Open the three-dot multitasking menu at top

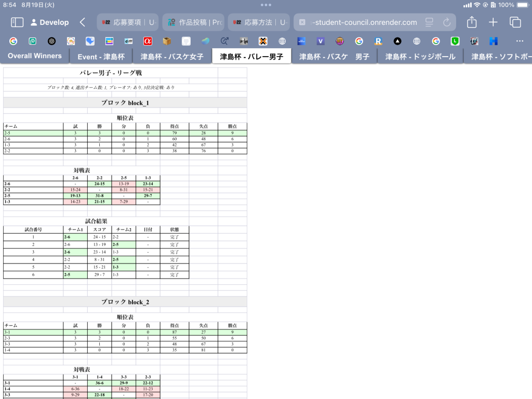tap(266, 5)
